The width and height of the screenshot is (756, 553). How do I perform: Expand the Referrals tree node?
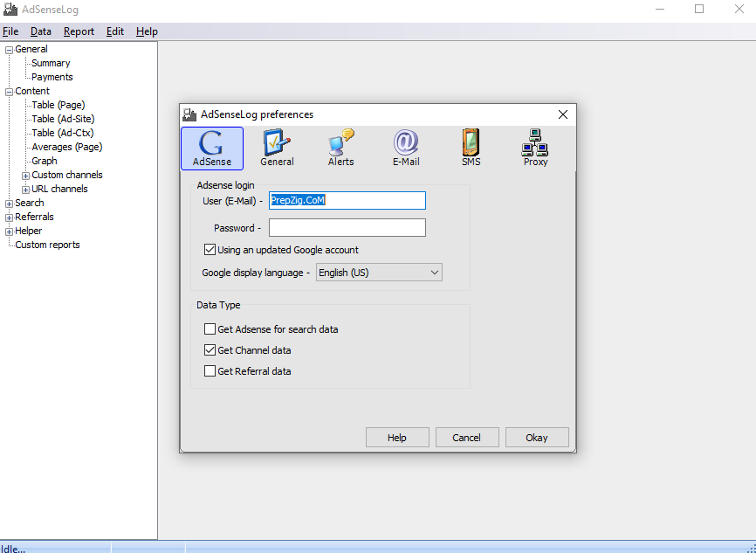[x=9, y=218]
